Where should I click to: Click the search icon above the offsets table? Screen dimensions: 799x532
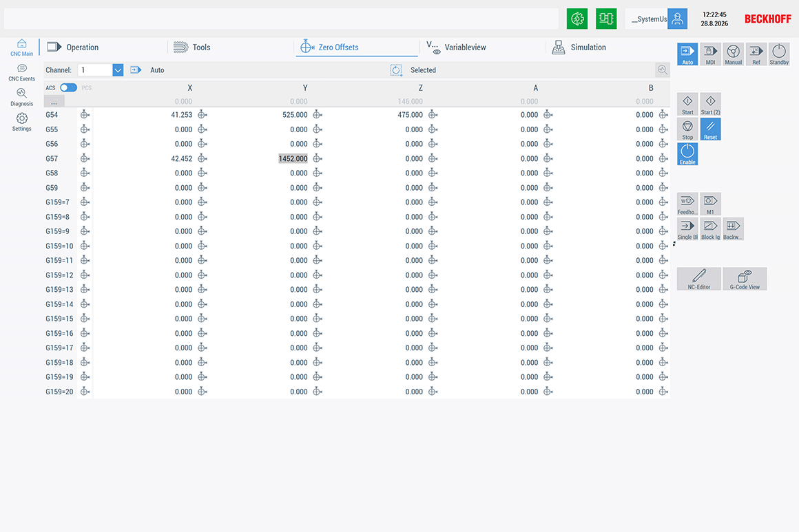click(x=662, y=70)
